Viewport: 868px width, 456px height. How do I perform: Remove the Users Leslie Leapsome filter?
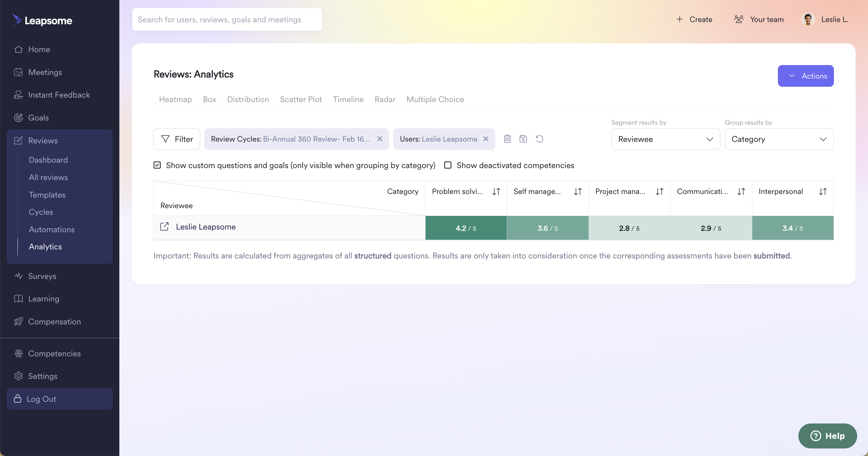[486, 139]
